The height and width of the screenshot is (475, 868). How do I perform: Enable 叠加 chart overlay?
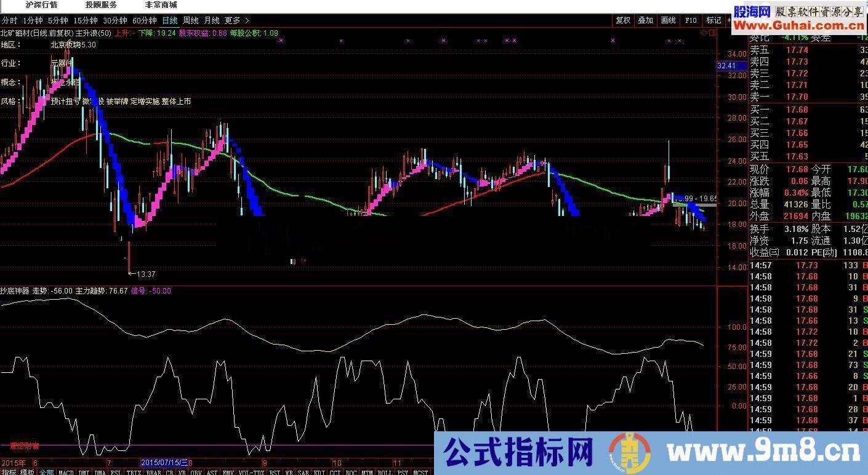click(645, 20)
